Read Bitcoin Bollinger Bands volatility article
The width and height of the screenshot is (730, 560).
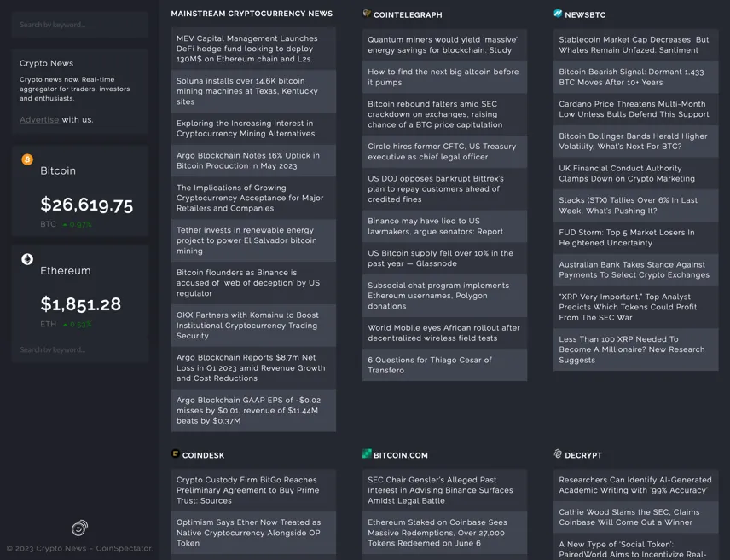click(x=636, y=141)
